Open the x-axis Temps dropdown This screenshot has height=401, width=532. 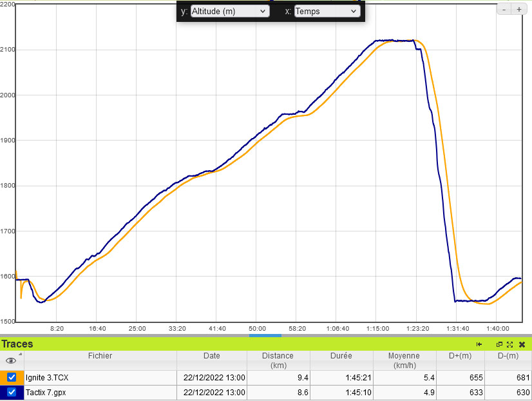tap(327, 11)
